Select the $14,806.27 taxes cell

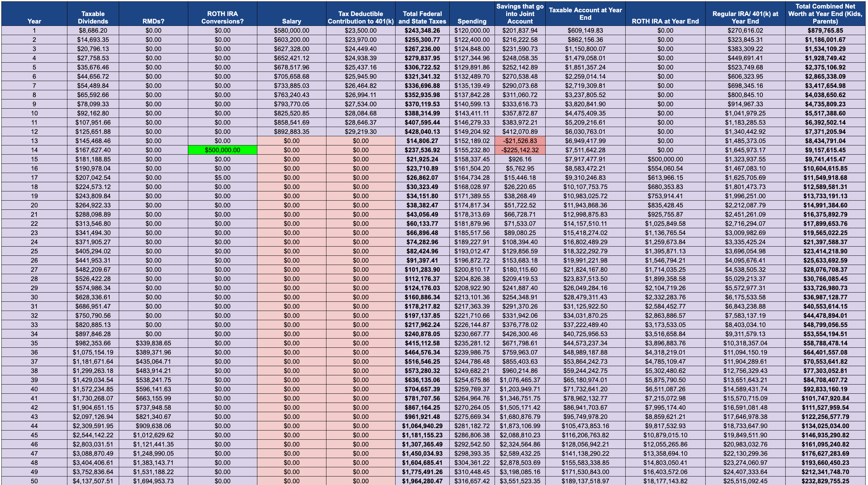point(422,141)
